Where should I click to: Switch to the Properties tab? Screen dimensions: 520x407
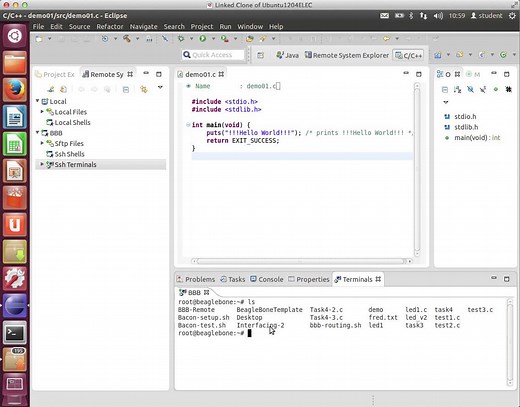click(309, 279)
